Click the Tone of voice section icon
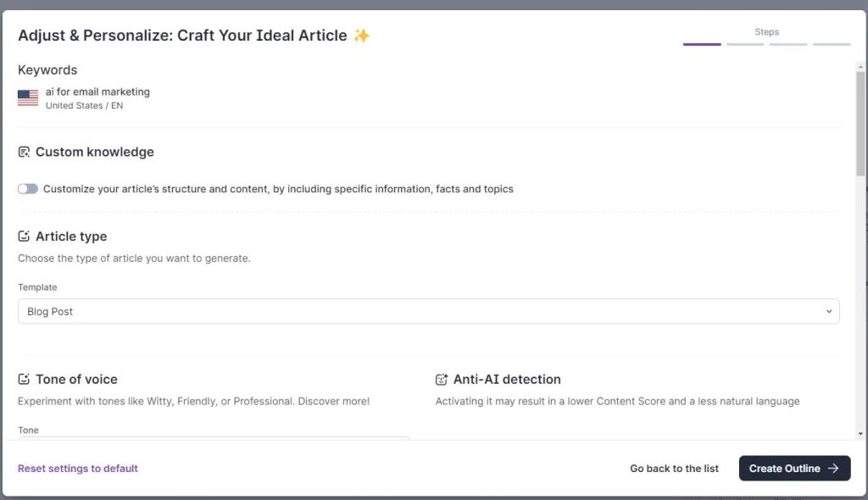This screenshot has height=500, width=868. [24, 380]
